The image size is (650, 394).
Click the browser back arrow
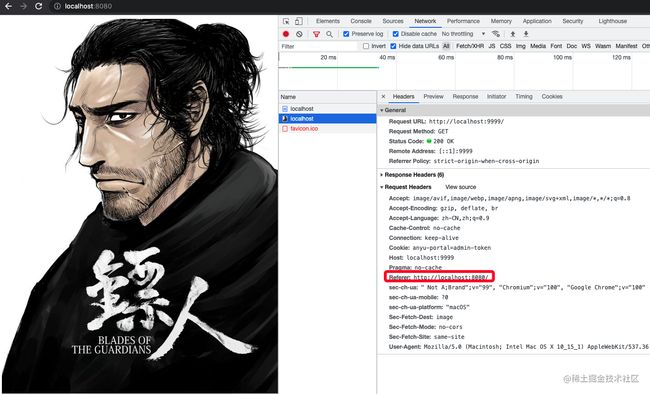(x=8, y=6)
